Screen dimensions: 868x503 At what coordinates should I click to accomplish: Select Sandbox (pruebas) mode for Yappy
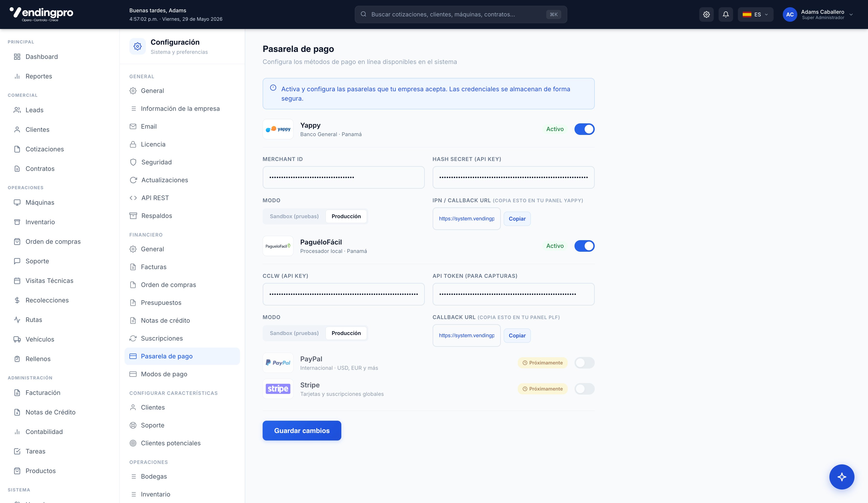pyautogui.click(x=294, y=216)
